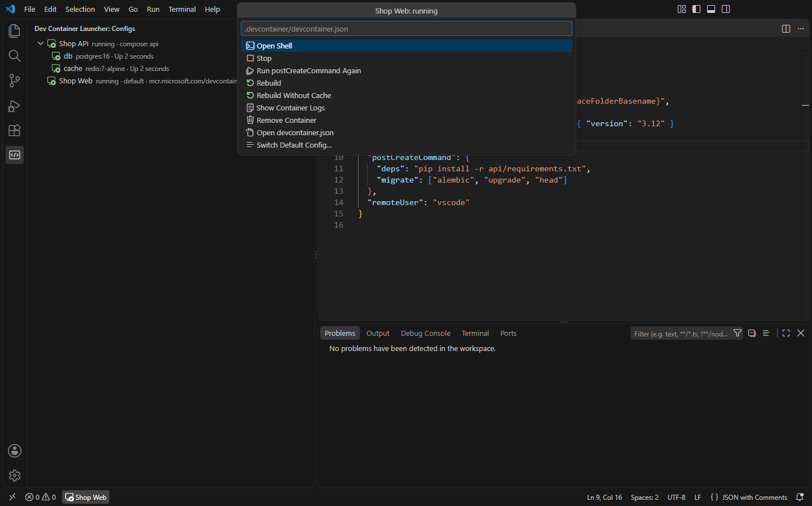The image size is (812, 506).
Task: Click the Customize Layout icon in title bar
Action: (682, 9)
